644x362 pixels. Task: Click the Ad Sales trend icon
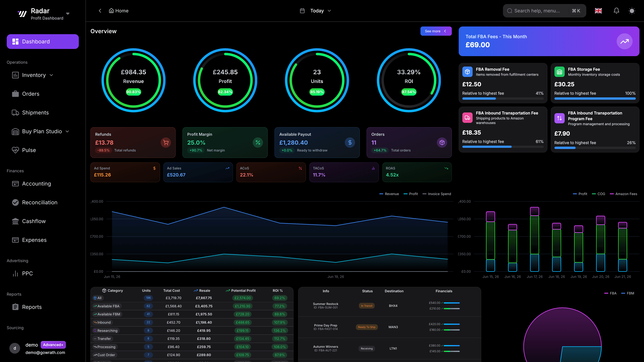[x=227, y=168]
